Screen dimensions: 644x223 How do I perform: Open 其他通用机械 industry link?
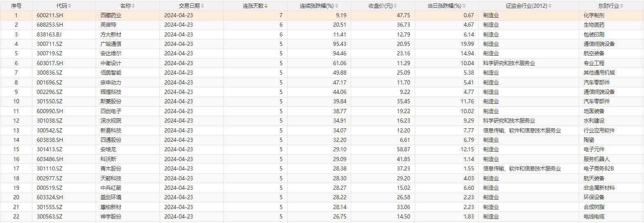click(x=599, y=73)
